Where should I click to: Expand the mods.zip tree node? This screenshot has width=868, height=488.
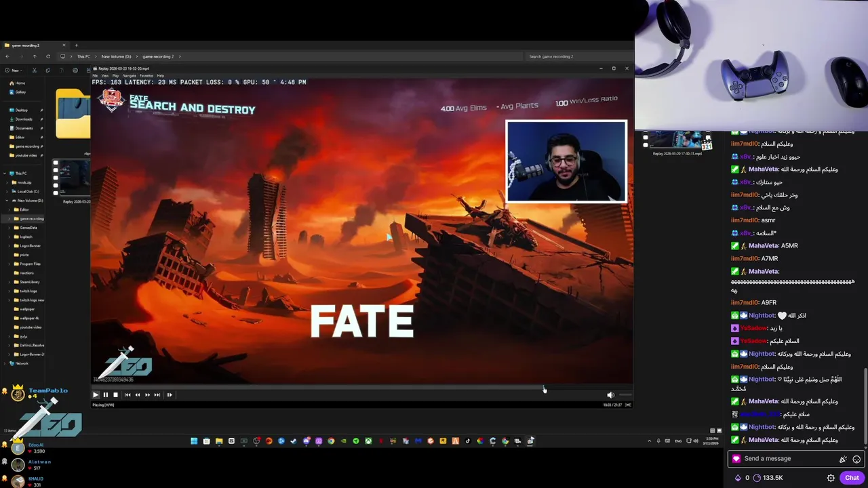click(x=7, y=182)
